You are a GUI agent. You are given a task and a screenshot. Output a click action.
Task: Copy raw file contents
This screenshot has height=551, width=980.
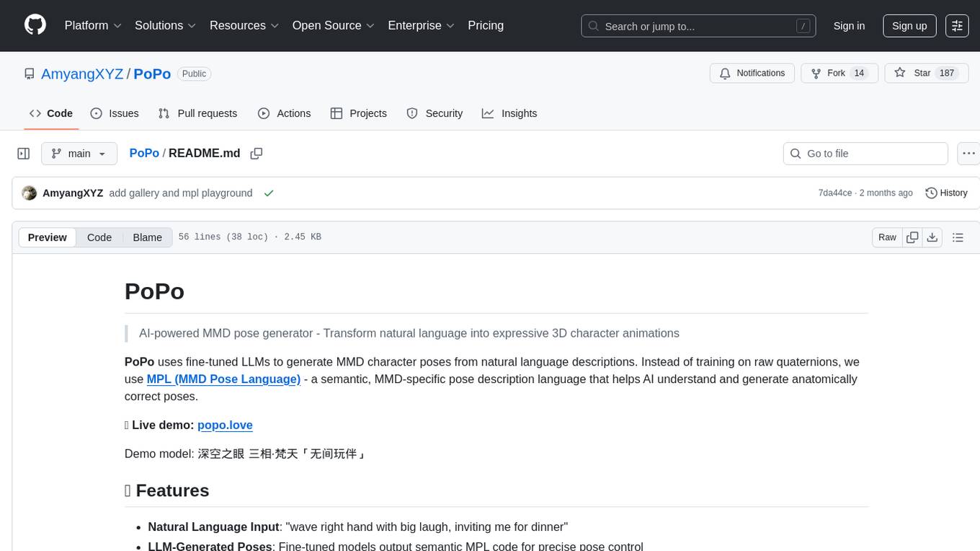point(912,237)
